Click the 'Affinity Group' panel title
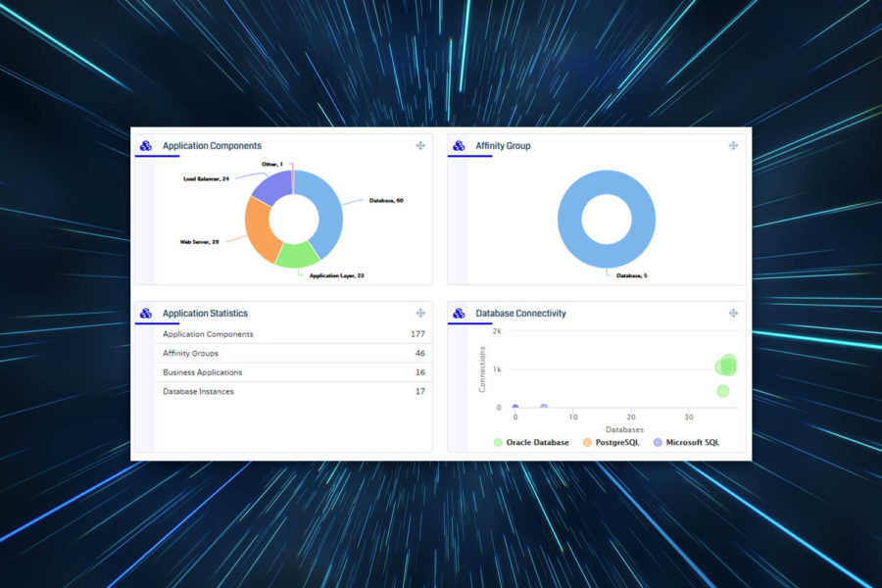The height and width of the screenshot is (588, 882). tap(503, 146)
